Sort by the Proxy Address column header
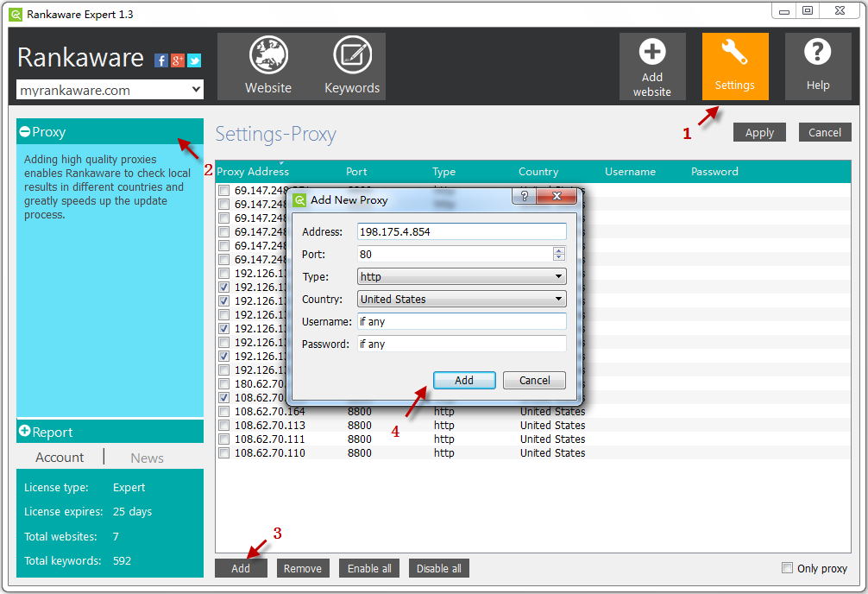This screenshot has width=868, height=594. click(253, 172)
